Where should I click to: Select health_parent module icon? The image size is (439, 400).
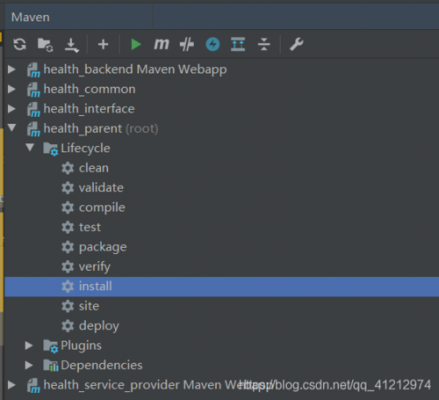click(x=34, y=129)
